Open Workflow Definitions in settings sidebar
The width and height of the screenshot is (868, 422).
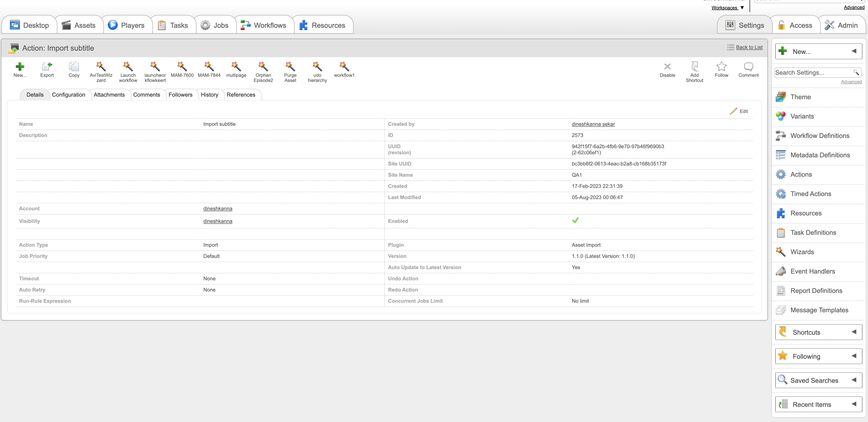(820, 136)
